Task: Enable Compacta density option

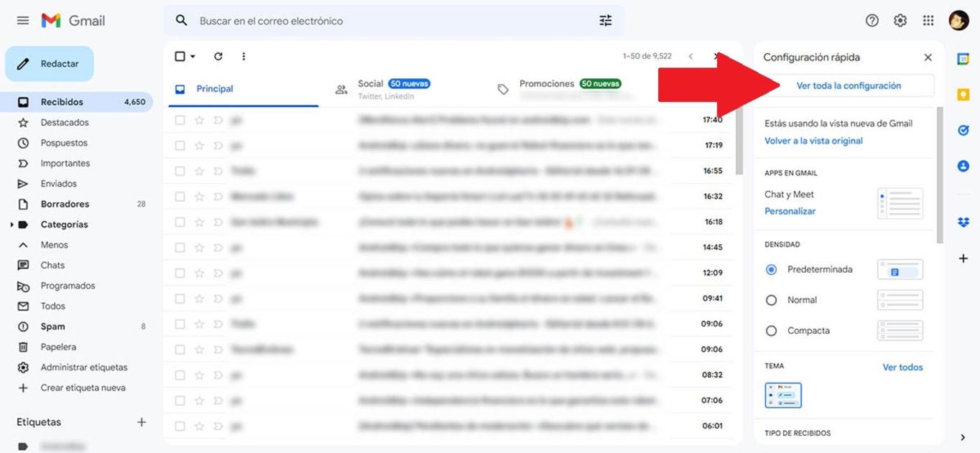Action: 771,330
